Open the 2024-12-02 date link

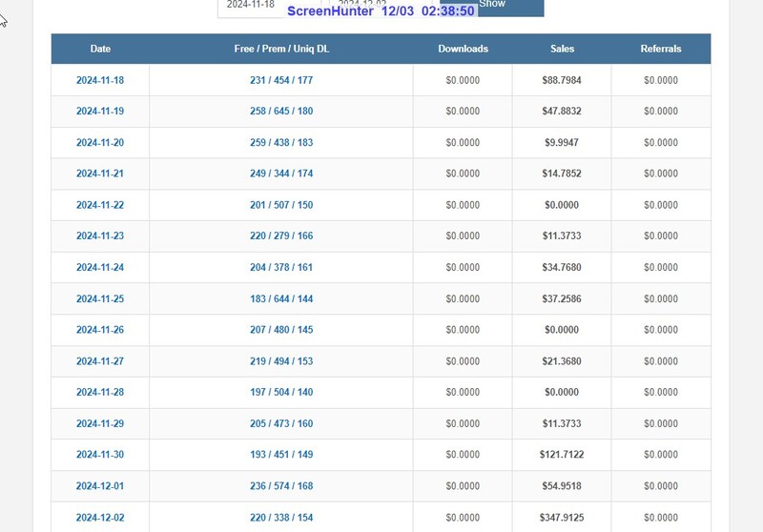point(100,518)
